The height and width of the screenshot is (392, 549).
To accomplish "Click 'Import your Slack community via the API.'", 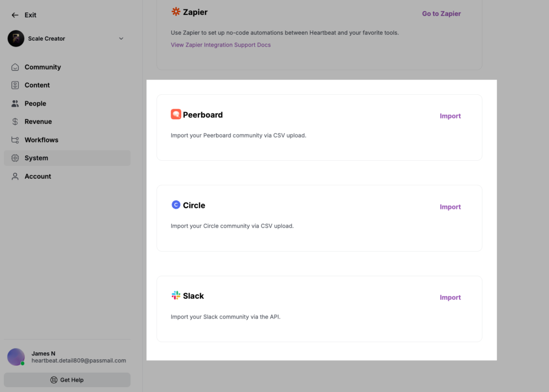I will [x=226, y=317].
